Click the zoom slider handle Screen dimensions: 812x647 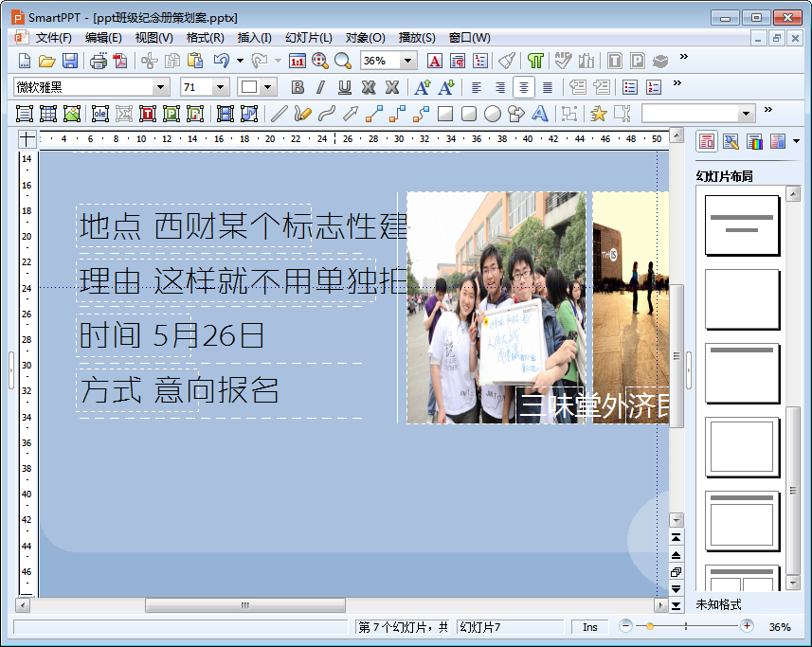click(x=650, y=626)
